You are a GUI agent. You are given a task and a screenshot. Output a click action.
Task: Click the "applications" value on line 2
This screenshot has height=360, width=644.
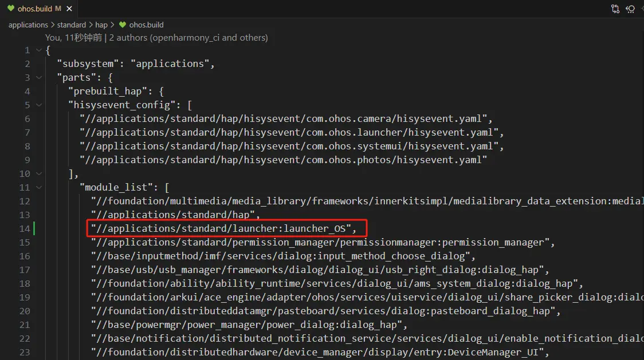[x=170, y=64]
